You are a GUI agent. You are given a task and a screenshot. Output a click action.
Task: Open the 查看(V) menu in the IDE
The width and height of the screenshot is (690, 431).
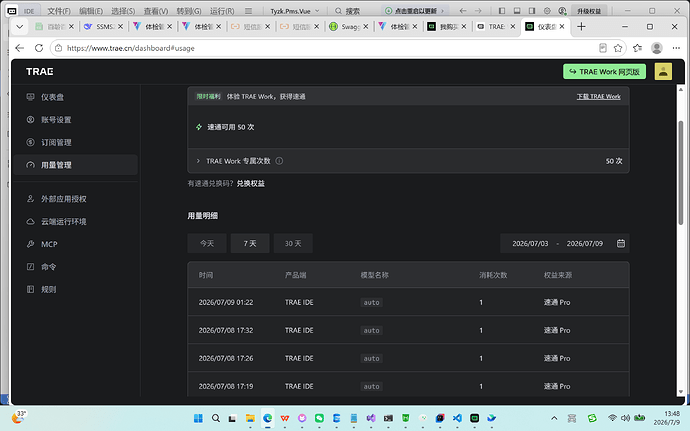pyautogui.click(x=156, y=11)
